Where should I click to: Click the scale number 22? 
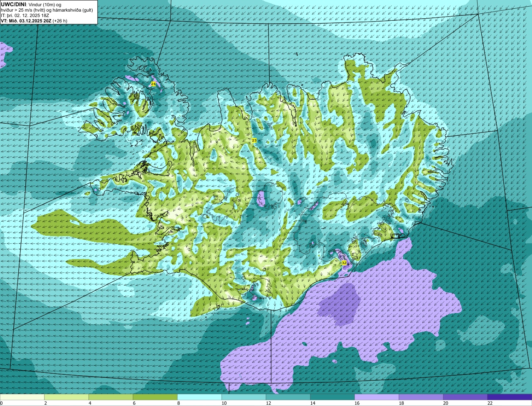click(x=490, y=403)
